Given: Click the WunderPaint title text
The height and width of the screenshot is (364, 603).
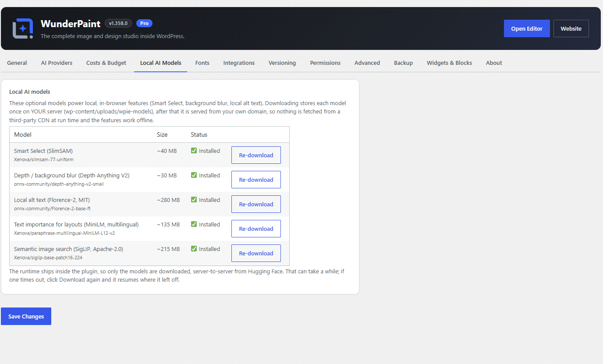Looking at the screenshot, I should pyautogui.click(x=71, y=24).
